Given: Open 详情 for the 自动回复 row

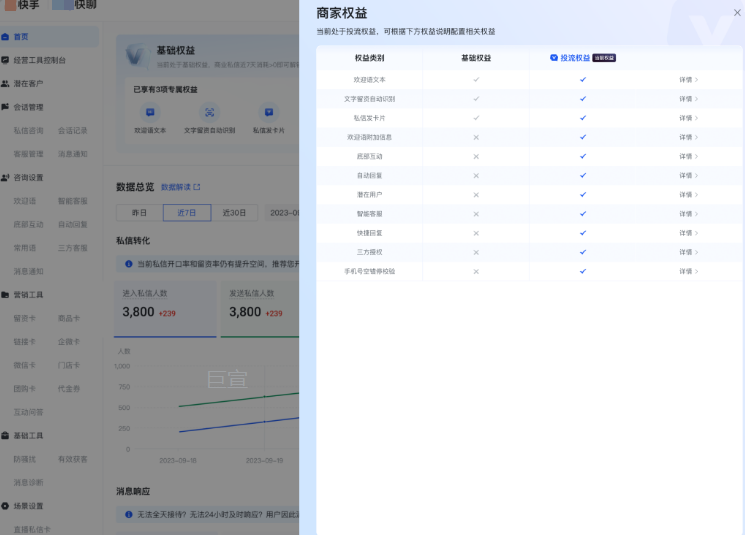Looking at the screenshot, I should click(688, 175).
